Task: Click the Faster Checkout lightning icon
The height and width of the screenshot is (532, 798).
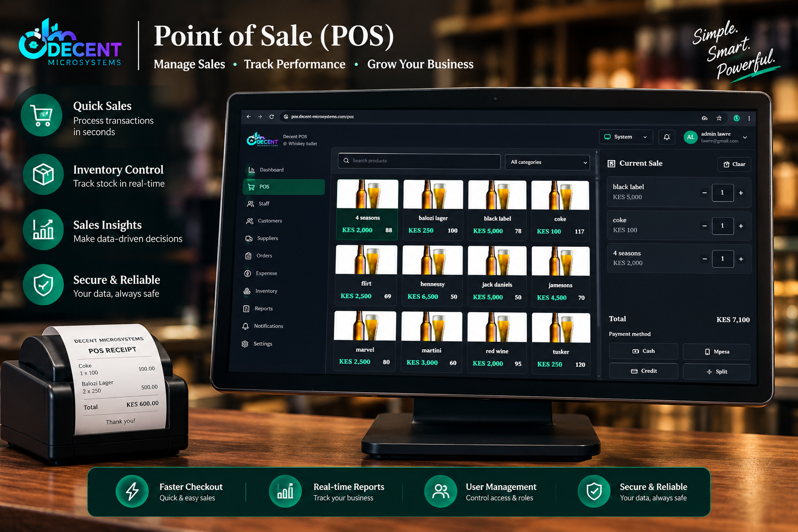Action: (132, 491)
